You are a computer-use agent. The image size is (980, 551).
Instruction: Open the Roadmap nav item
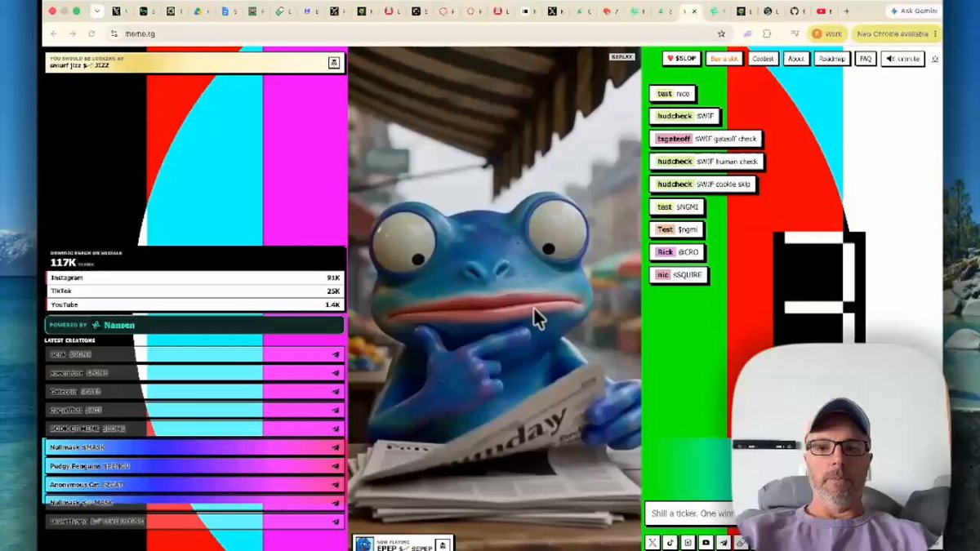click(832, 59)
